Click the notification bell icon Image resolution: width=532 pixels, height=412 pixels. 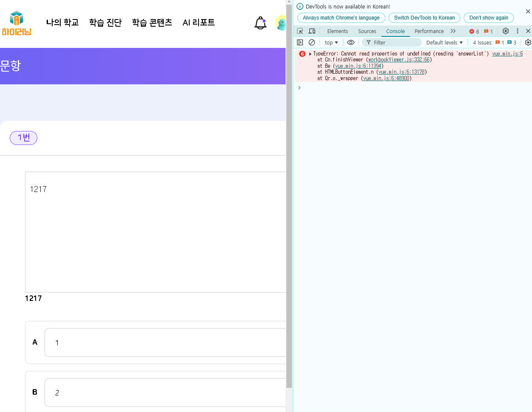pos(260,23)
